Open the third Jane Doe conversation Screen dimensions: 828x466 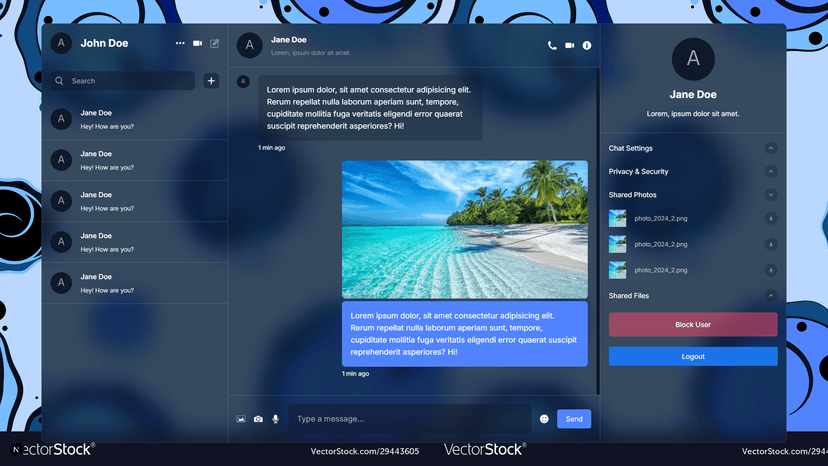click(x=135, y=201)
